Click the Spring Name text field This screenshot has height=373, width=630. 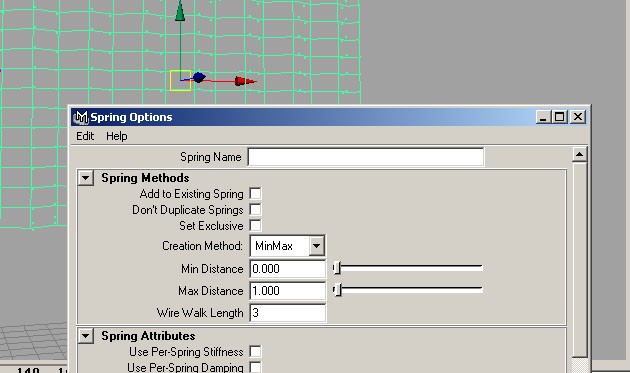pyautogui.click(x=366, y=157)
